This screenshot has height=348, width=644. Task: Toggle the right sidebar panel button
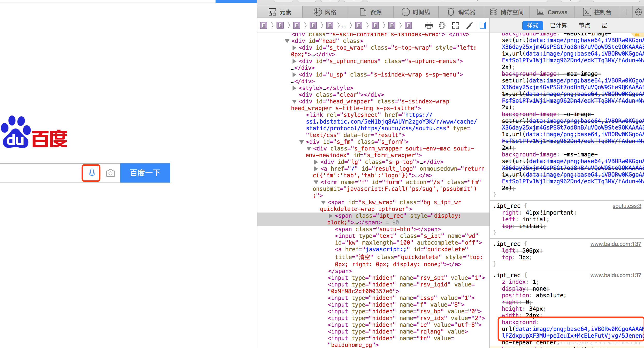(x=482, y=25)
